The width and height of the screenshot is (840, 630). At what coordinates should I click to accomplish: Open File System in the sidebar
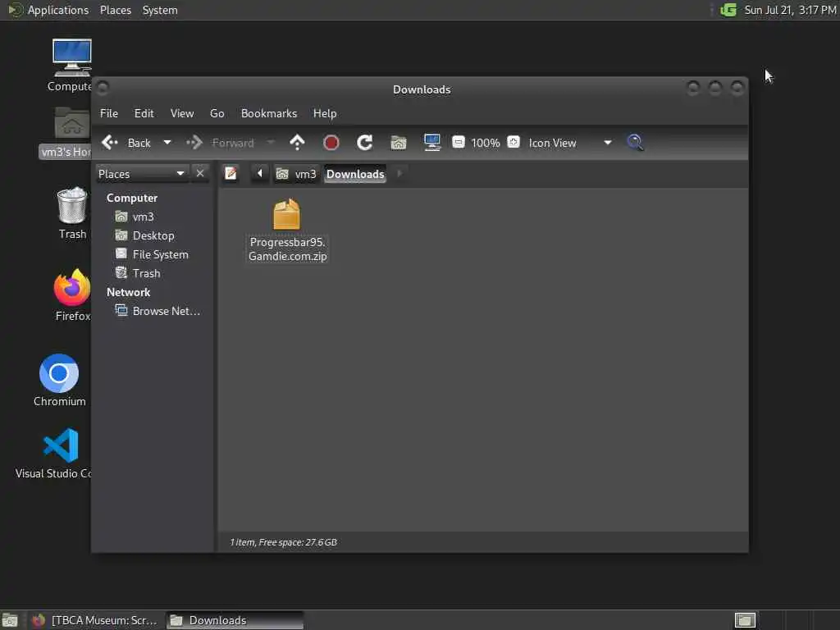pos(152,254)
